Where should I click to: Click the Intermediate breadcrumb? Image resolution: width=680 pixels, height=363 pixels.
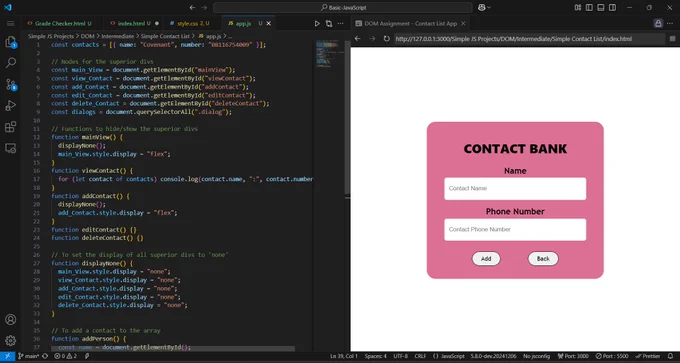pyautogui.click(x=118, y=36)
